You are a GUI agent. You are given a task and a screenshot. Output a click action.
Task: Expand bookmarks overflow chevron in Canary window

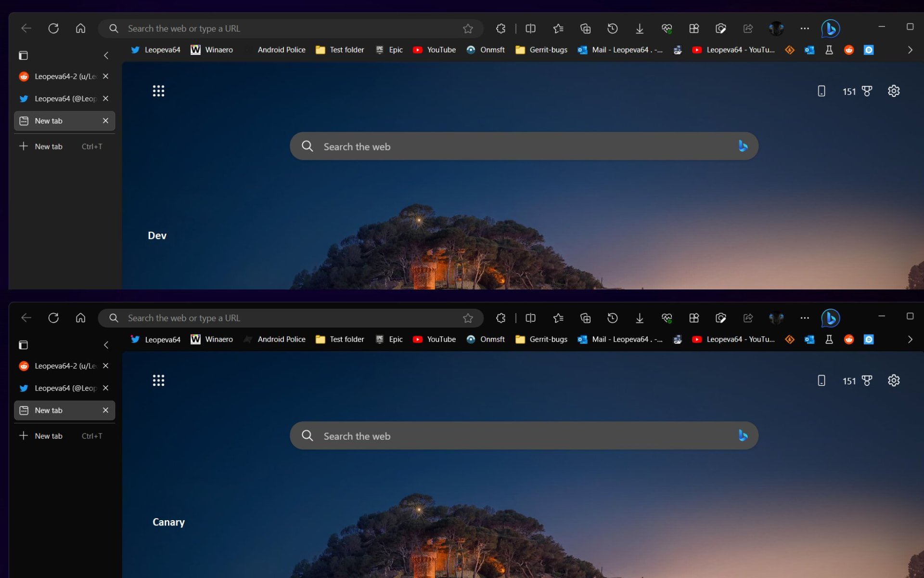[x=910, y=339]
